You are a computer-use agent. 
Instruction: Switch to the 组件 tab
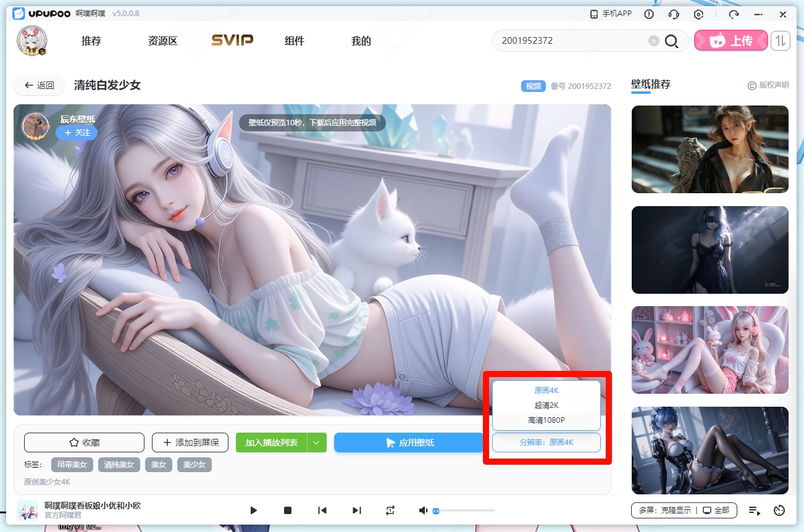[x=294, y=41]
